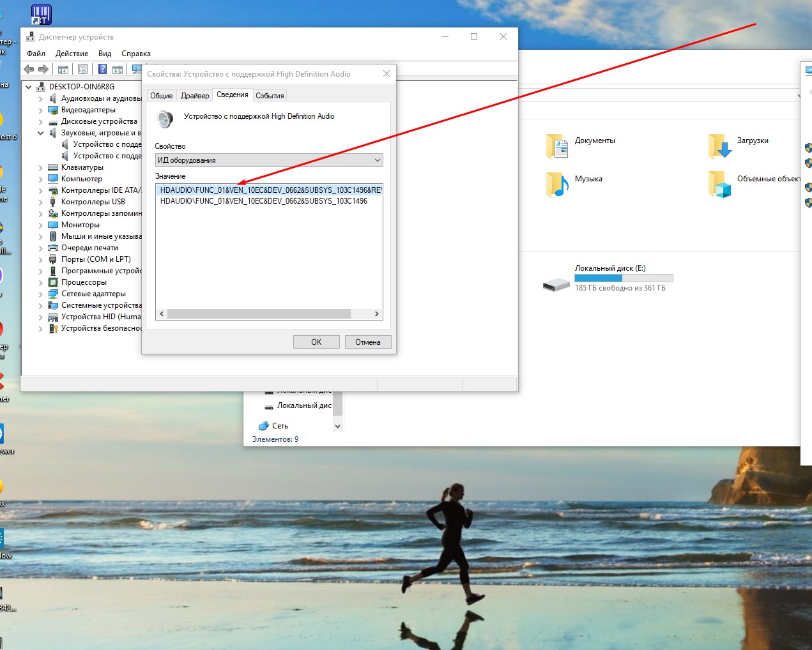The height and width of the screenshot is (650, 812).
Task: Open the ИД оборудования property dropdown
Action: pos(269,160)
